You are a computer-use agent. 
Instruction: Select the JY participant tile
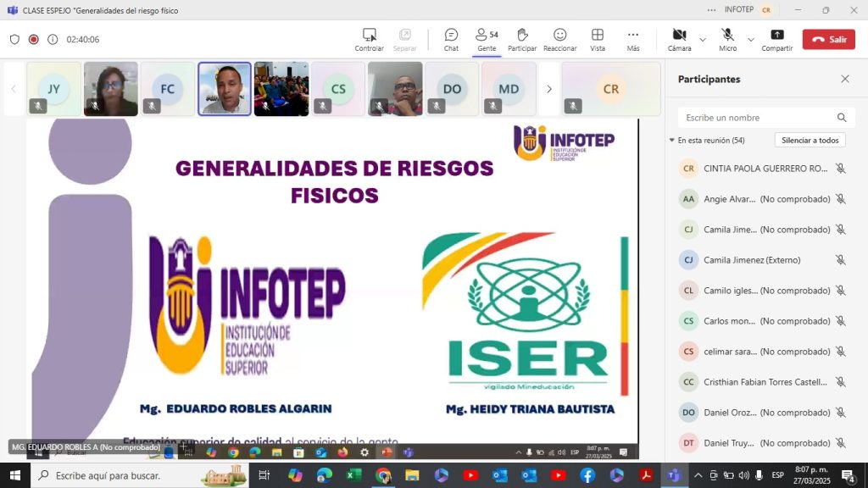coord(53,88)
